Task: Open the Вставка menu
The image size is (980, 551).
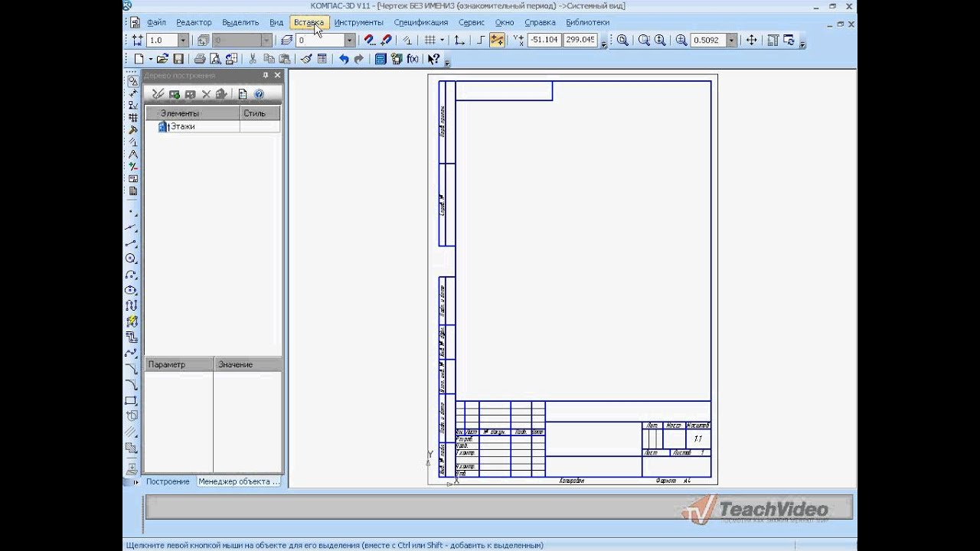Action: click(309, 22)
